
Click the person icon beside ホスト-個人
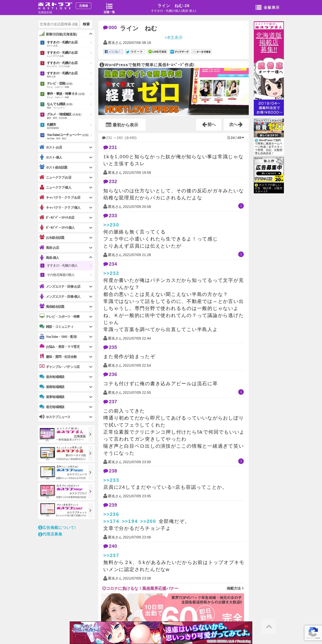[42, 157]
